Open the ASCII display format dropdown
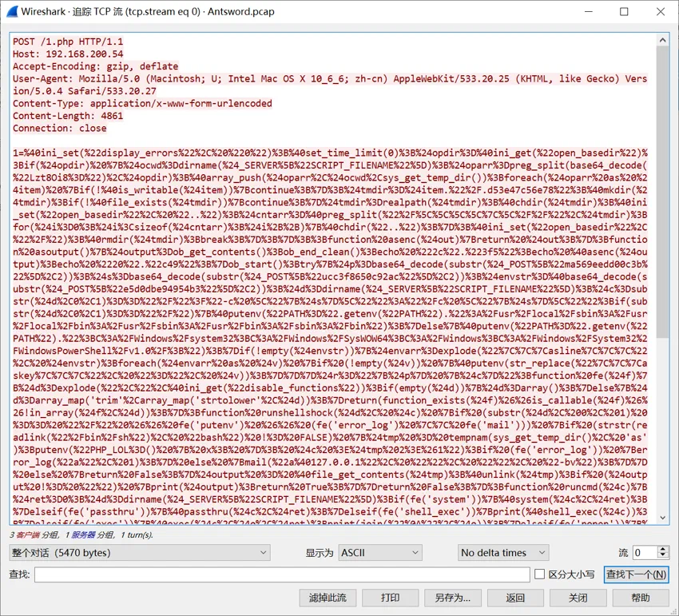This screenshot has height=616, width=679. tap(379, 553)
